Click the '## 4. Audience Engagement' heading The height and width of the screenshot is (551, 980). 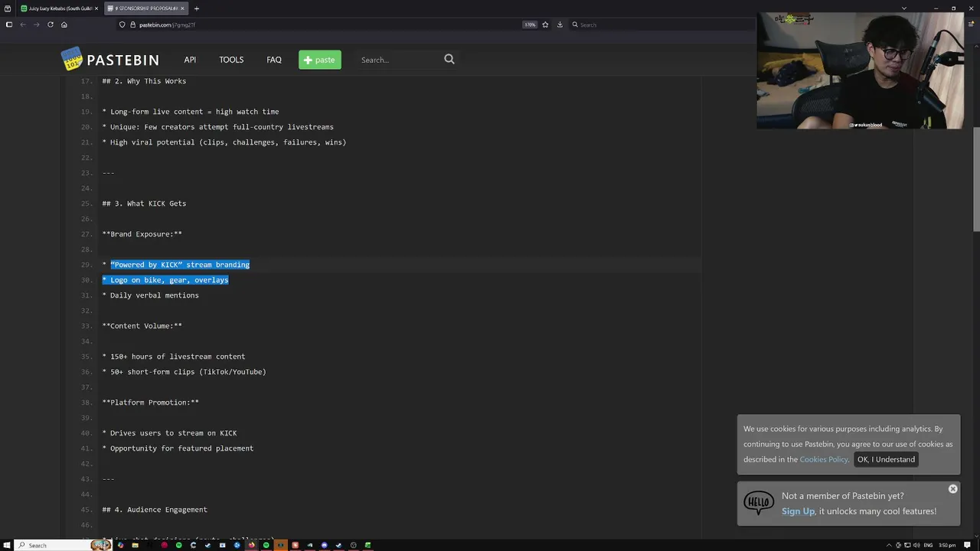tap(155, 510)
